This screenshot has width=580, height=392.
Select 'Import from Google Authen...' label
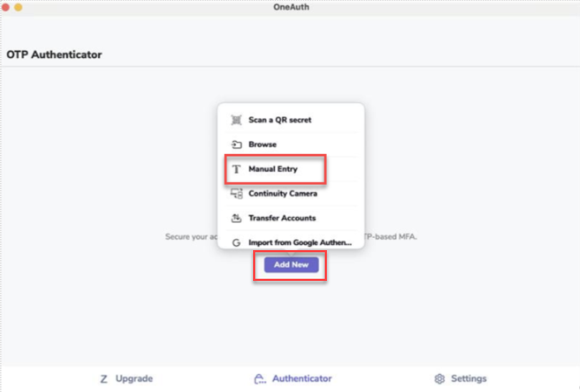point(300,243)
